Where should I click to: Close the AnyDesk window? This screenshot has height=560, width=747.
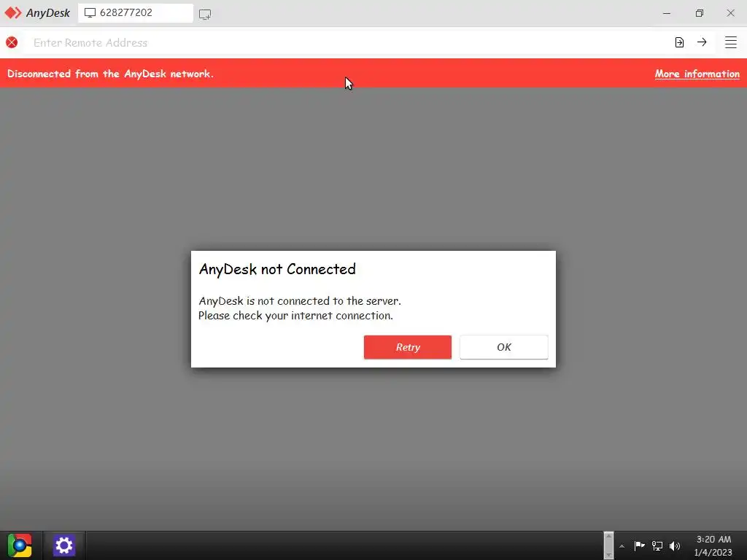[x=730, y=13]
